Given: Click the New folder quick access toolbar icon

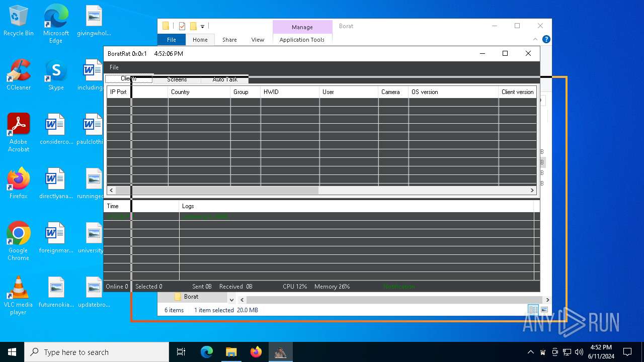Looking at the screenshot, I should (193, 26).
